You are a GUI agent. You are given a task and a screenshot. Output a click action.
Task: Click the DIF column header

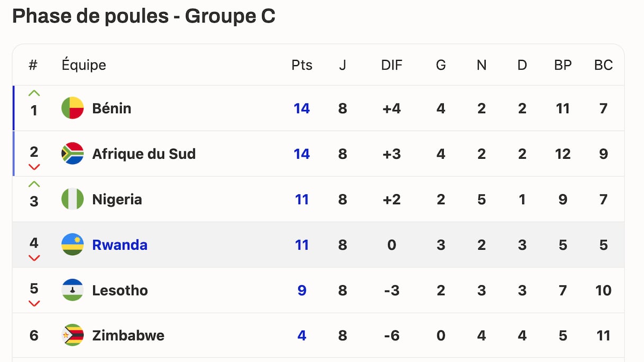391,65
